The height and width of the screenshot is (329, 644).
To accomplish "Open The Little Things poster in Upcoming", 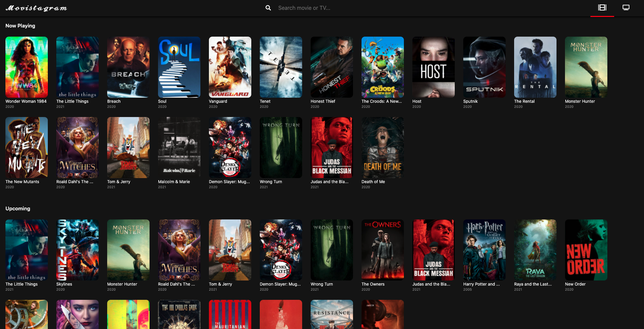I will (26, 250).
